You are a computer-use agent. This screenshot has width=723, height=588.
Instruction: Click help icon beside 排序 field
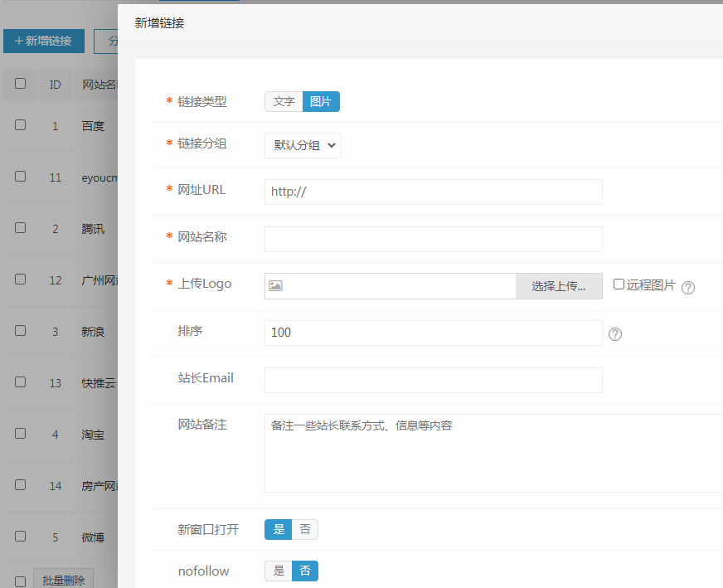pos(615,334)
